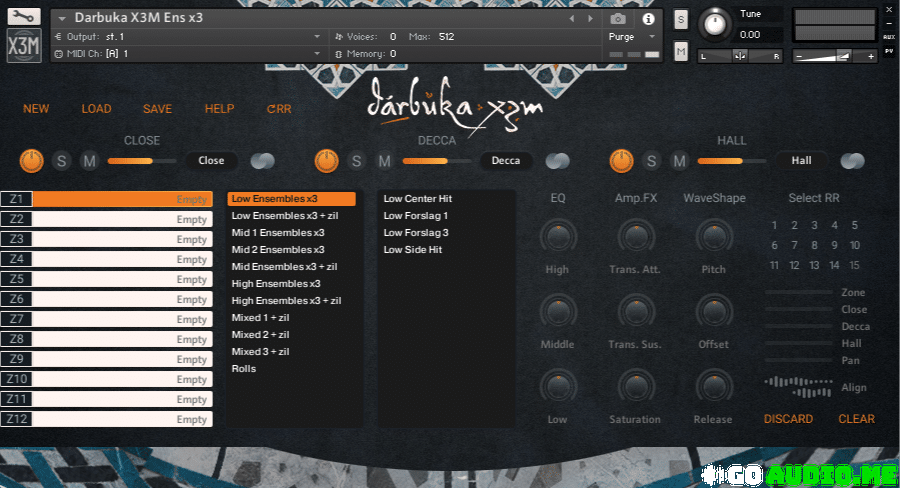This screenshot has height=488, width=900.
Task: Open the MIDI channel dropdown
Action: (317, 53)
